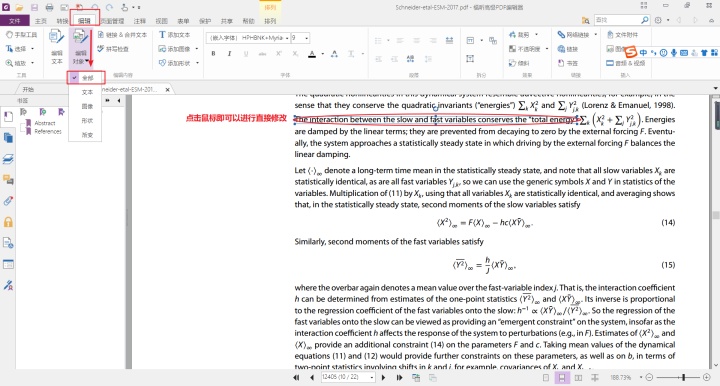This screenshot has height=386, width=720.
Task: Insert Audio & Video (音频 & 视频)
Action: [625, 63]
